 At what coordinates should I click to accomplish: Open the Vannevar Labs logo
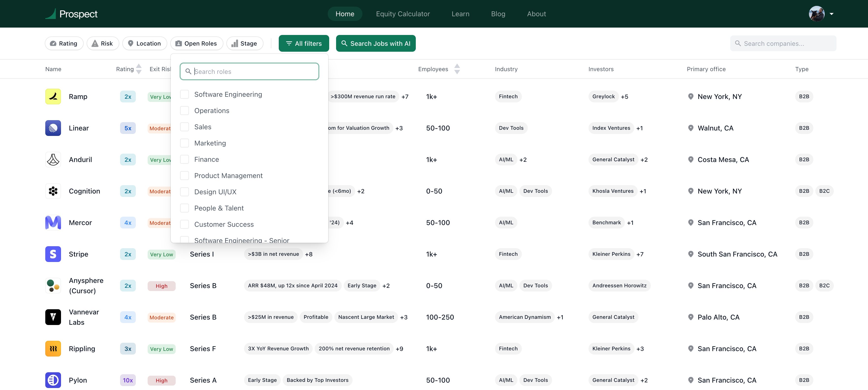53,317
